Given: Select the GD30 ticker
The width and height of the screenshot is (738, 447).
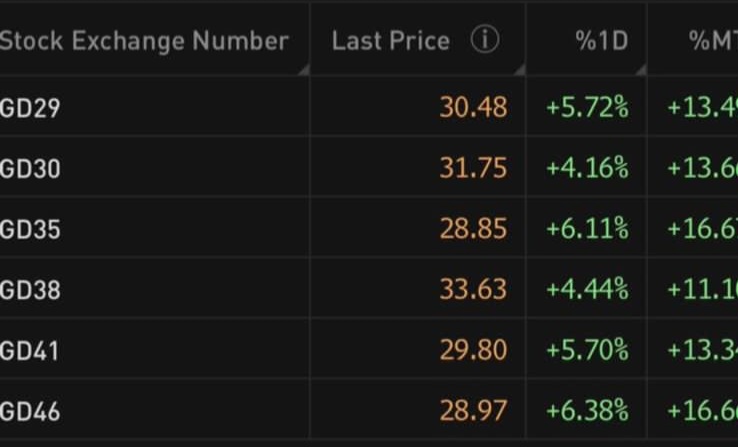Looking at the screenshot, I should [30, 168].
